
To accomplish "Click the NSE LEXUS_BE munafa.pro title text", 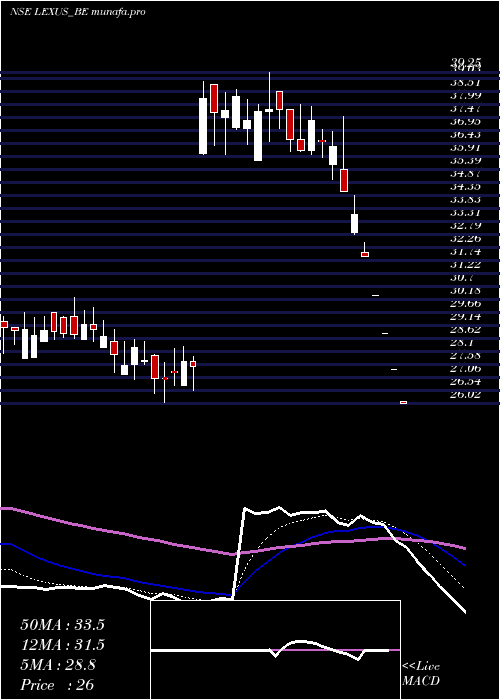I will point(78,12).
